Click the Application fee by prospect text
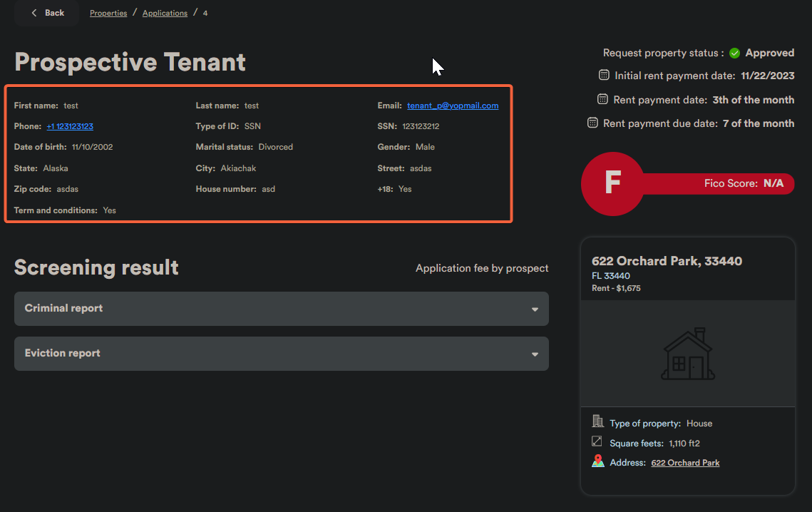Screen dimensions: 812x512 coord(482,268)
